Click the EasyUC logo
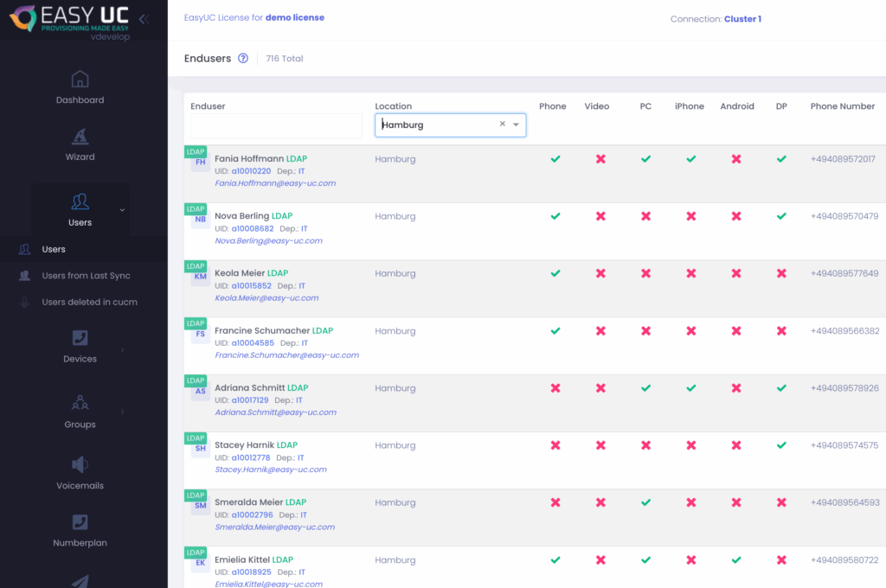This screenshot has height=588, width=886. [69, 20]
